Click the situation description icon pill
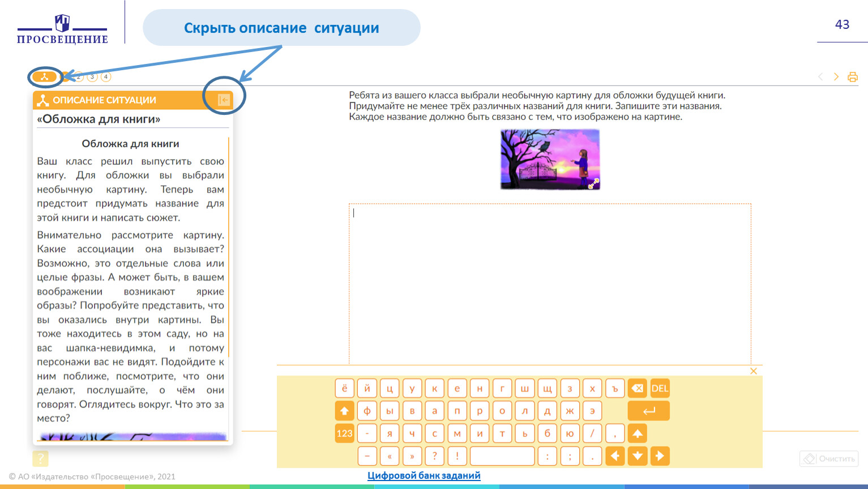 pyautogui.click(x=44, y=77)
